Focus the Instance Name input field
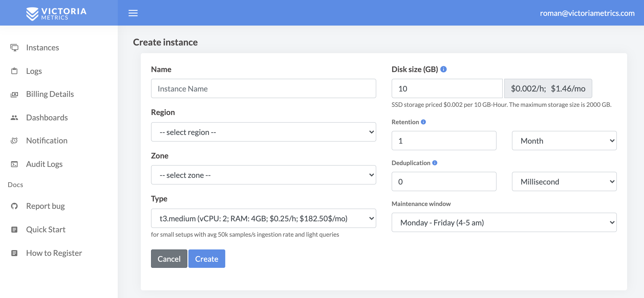 [x=263, y=88]
